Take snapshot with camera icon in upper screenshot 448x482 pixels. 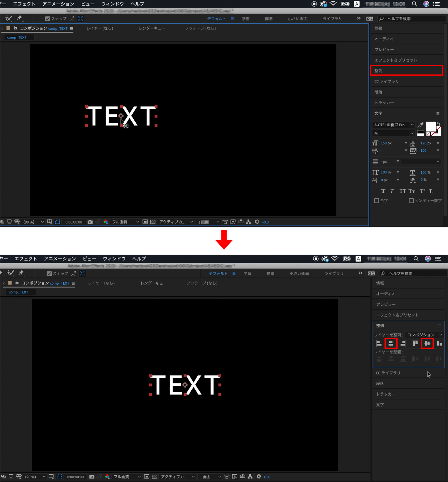tap(90, 222)
